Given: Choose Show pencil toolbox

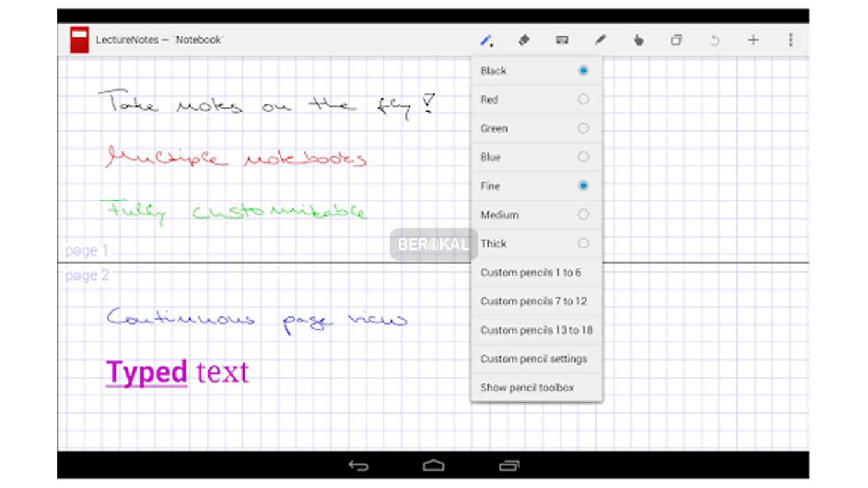Looking at the screenshot, I should 536,388.
